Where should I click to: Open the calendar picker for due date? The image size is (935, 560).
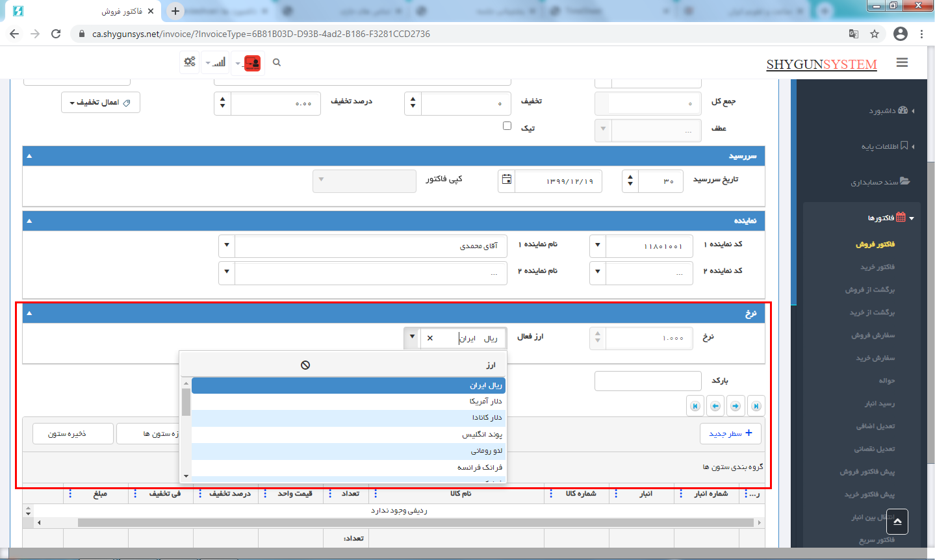click(507, 180)
